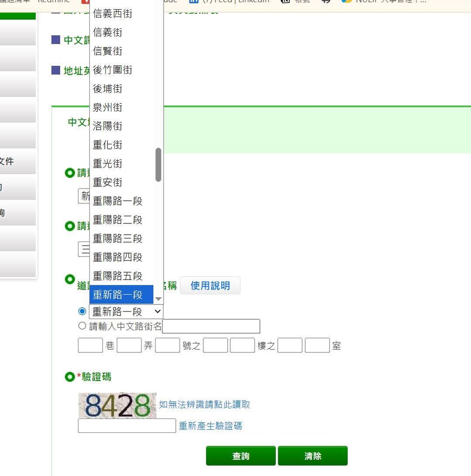This screenshot has width=471, height=476.
Task: Choose 信義街 from the street list
Action: [x=121, y=32]
